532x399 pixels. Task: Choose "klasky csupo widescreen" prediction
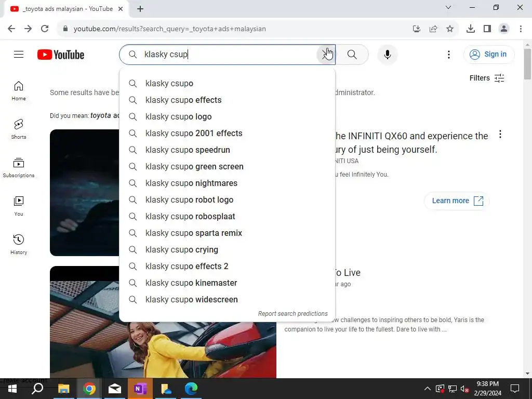coord(227,300)
